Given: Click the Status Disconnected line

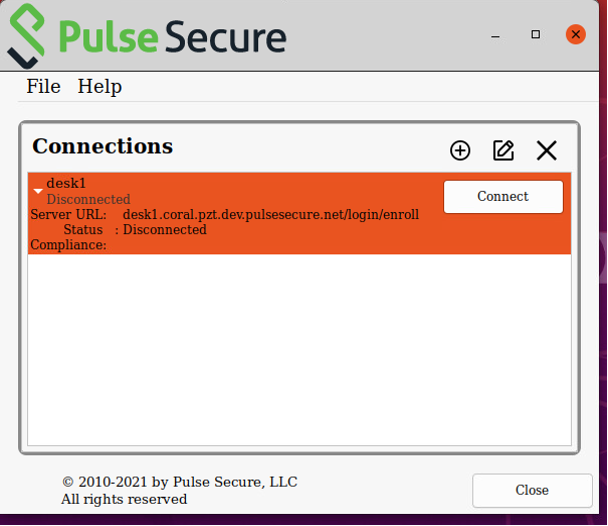Looking at the screenshot, I should (x=135, y=229).
